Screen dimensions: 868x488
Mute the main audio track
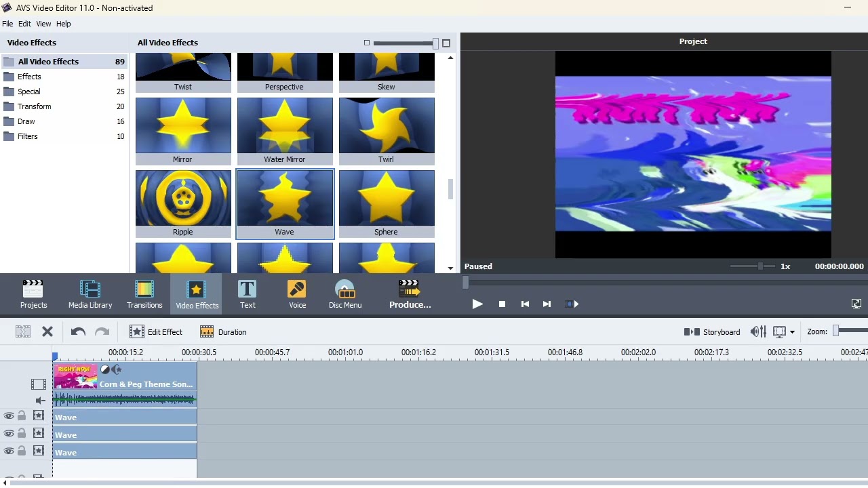point(40,401)
